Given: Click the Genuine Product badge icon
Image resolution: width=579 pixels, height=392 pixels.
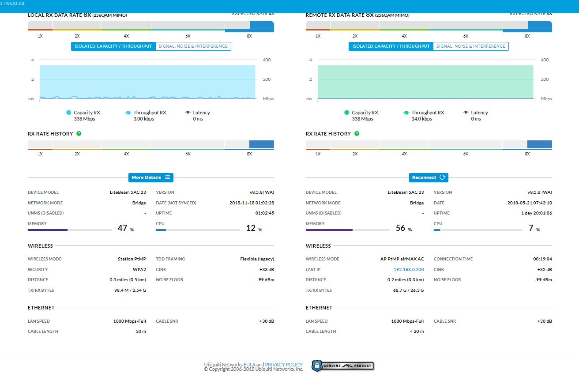Looking at the screenshot, I should (342, 366).
